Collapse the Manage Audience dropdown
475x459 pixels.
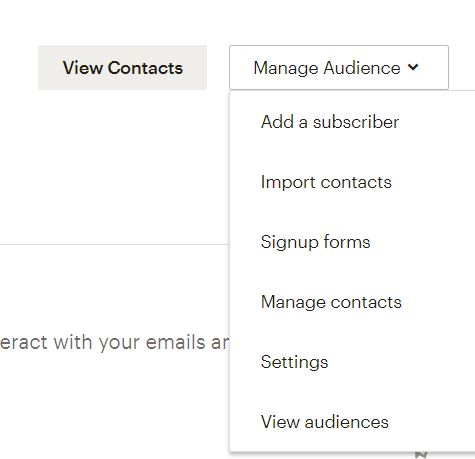[x=339, y=68]
